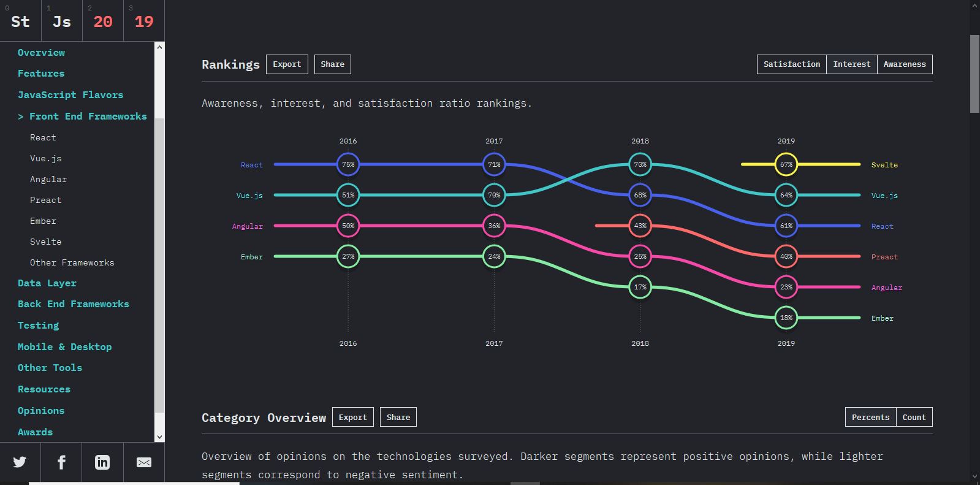Collapse the Front End Frameworks section
Screen dimensions: 980x485
(82, 116)
